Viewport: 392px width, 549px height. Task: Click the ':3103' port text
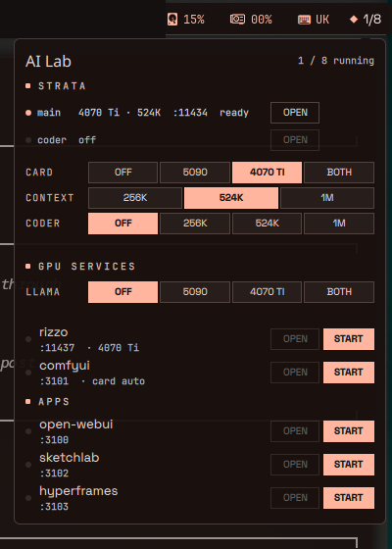click(54, 507)
